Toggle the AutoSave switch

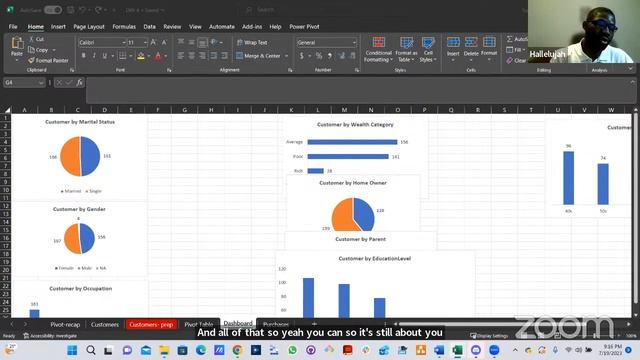[53, 10]
